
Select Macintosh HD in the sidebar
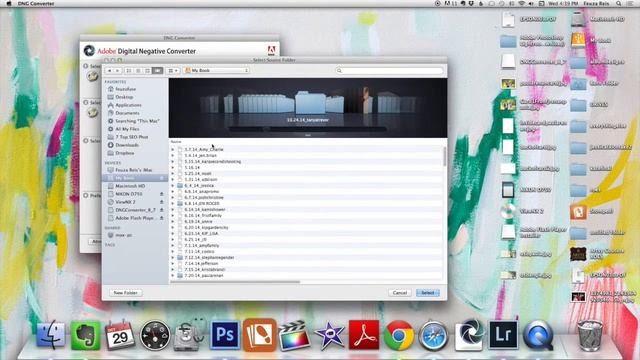tap(129, 186)
